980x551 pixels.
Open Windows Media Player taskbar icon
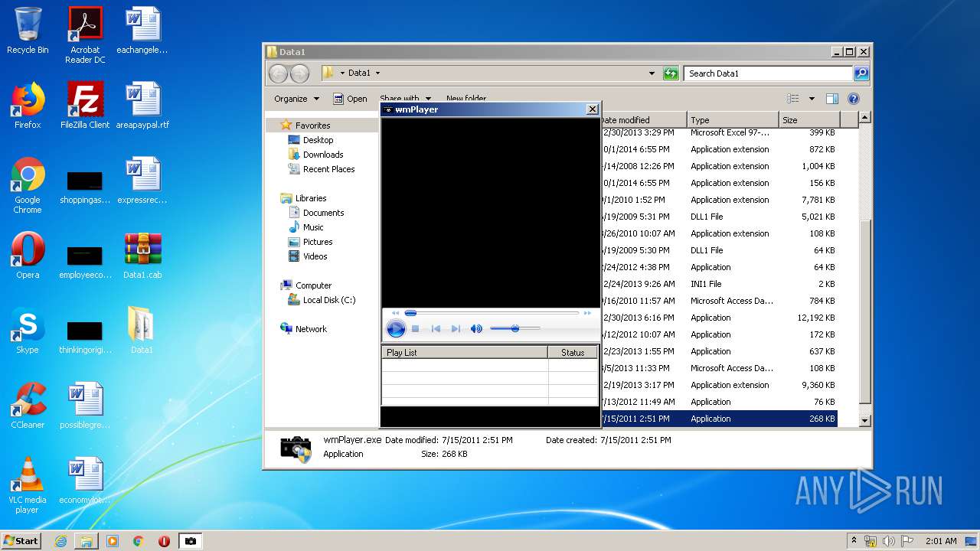(x=113, y=541)
